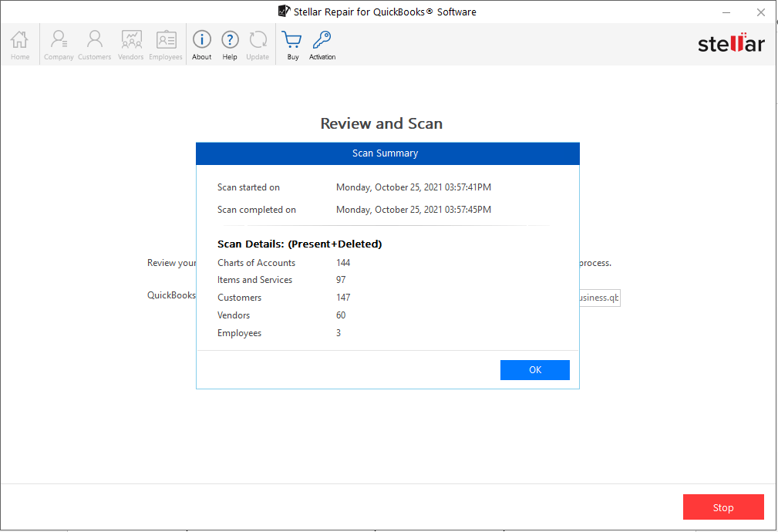
Task: Click the 'Scan completed on' label
Action: pos(257,210)
